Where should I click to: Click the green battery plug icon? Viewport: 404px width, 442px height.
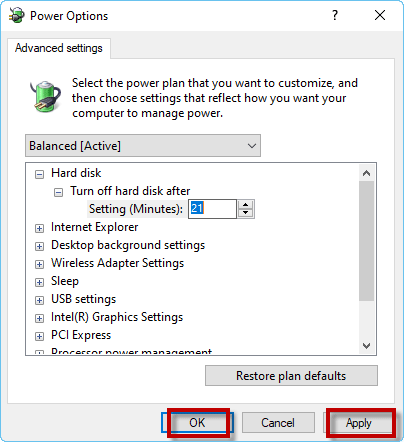pos(45,96)
